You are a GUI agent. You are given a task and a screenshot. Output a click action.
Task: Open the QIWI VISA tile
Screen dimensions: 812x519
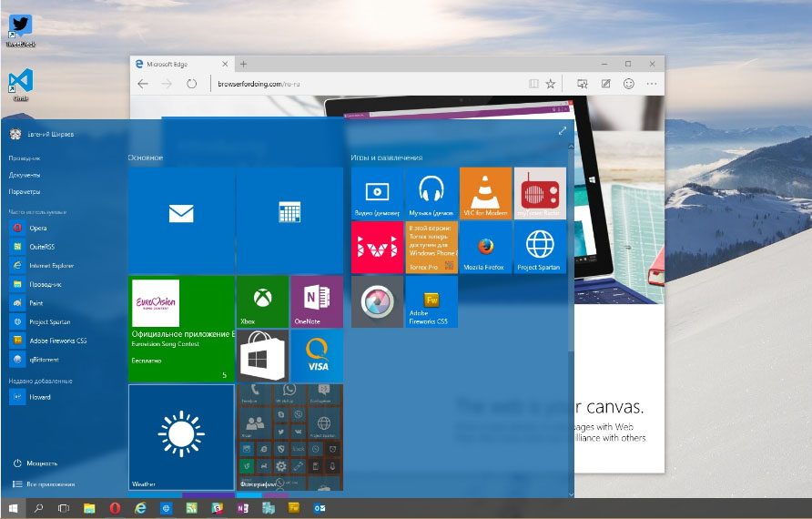[317, 356]
